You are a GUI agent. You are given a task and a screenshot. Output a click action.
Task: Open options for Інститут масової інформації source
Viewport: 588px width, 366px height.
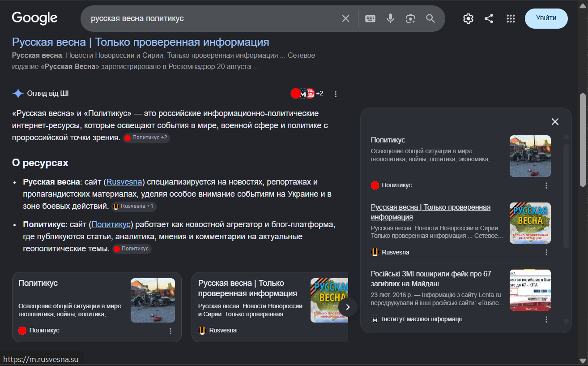(546, 319)
